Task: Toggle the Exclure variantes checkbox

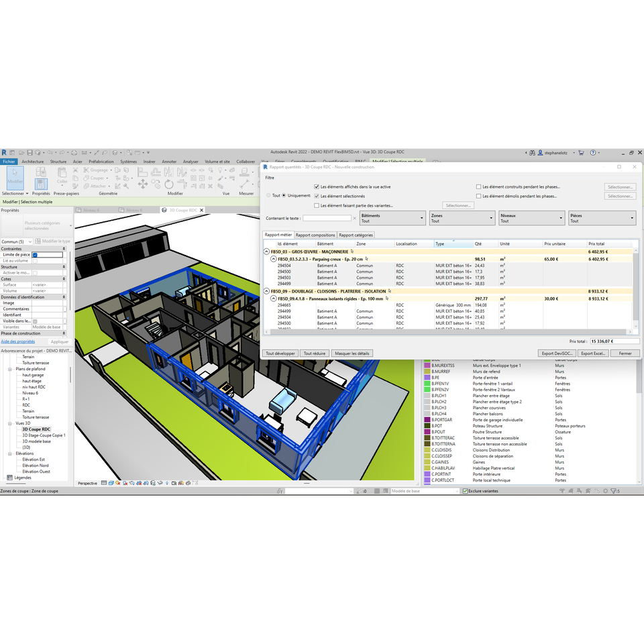Action: (466, 491)
